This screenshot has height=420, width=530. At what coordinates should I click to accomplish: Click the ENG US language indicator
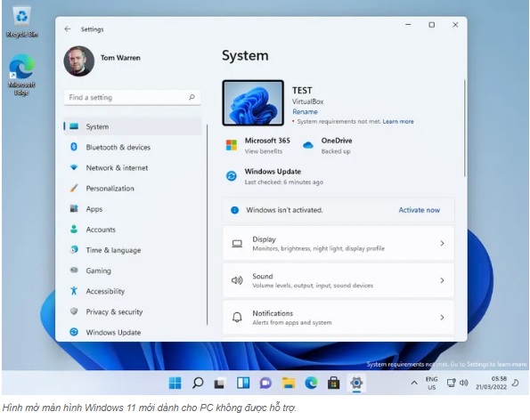click(x=432, y=384)
